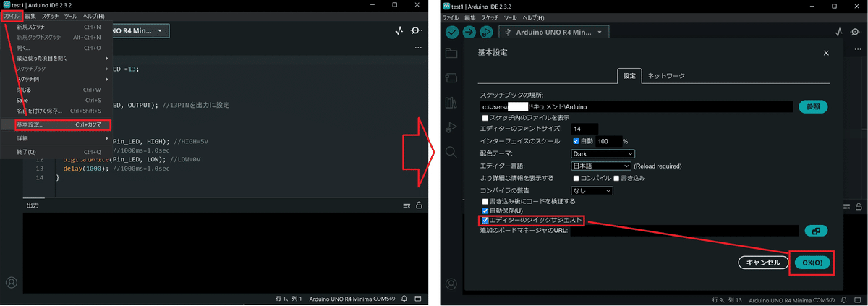
Task: Click the notification bell in right window status bar
Action: point(845,299)
